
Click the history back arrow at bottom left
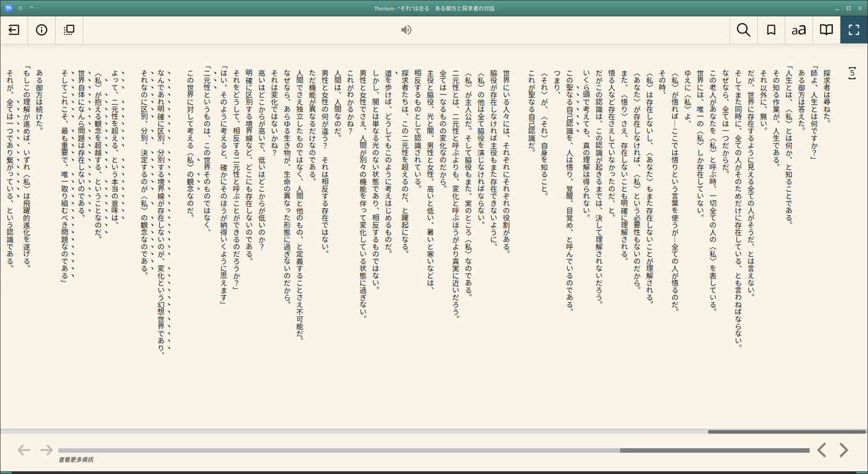pos(24,450)
